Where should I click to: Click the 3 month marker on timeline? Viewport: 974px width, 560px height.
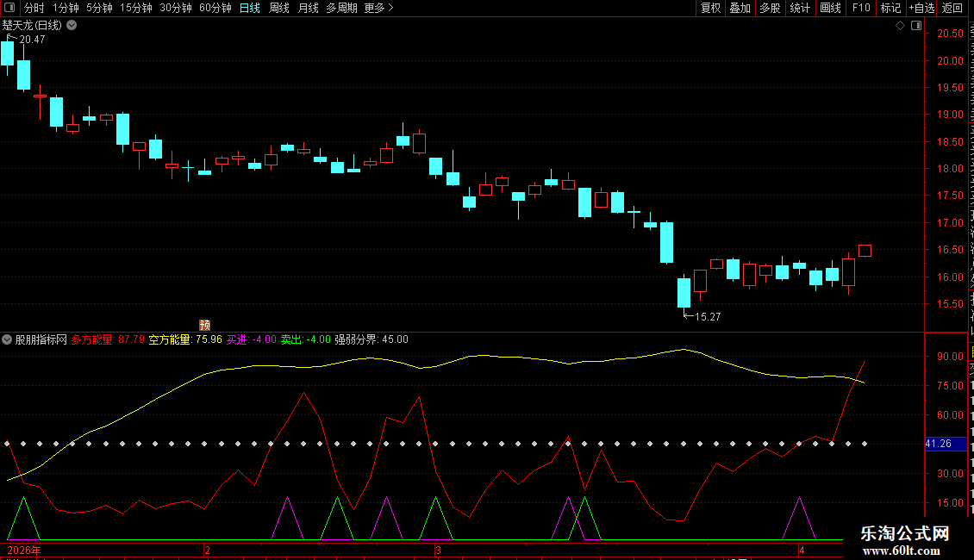439,551
